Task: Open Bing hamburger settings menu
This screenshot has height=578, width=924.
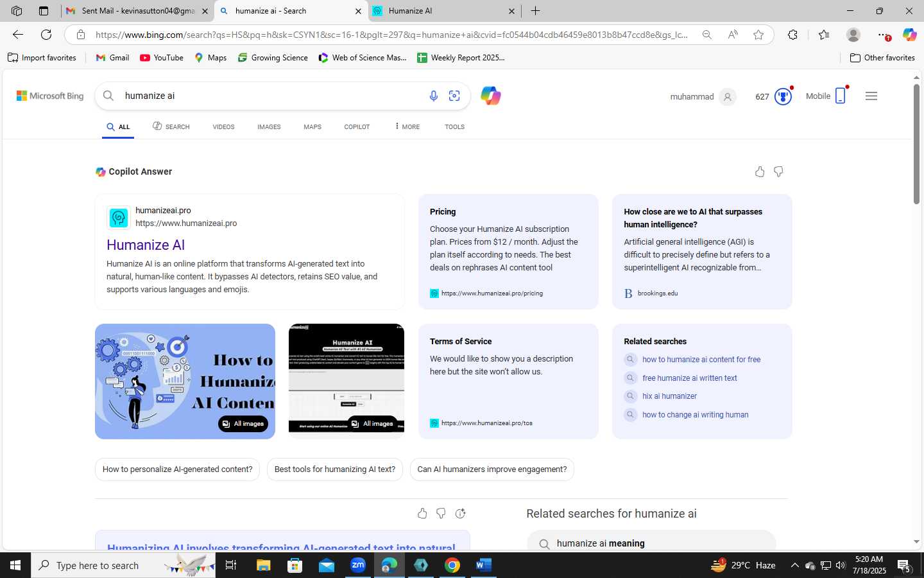Action: [871, 96]
